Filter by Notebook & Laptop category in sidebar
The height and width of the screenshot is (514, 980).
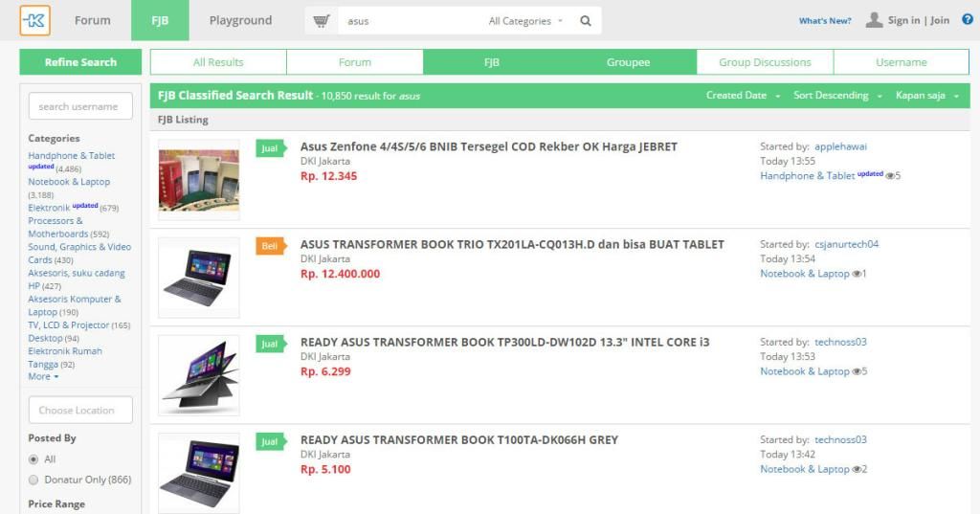(x=69, y=181)
